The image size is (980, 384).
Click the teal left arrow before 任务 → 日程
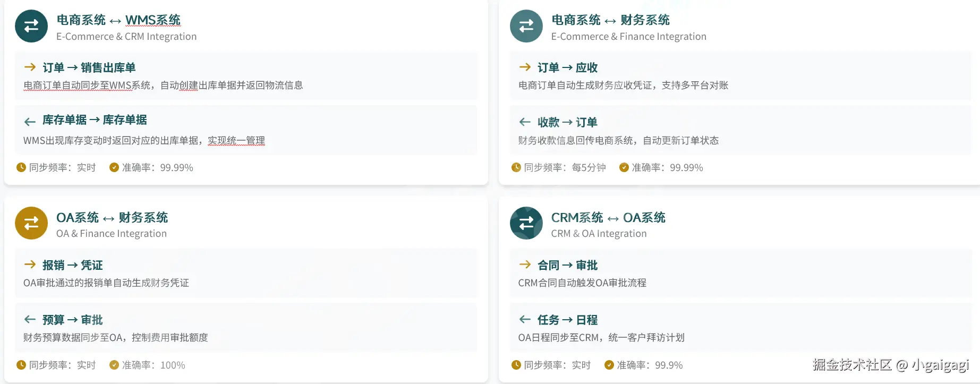click(x=525, y=319)
